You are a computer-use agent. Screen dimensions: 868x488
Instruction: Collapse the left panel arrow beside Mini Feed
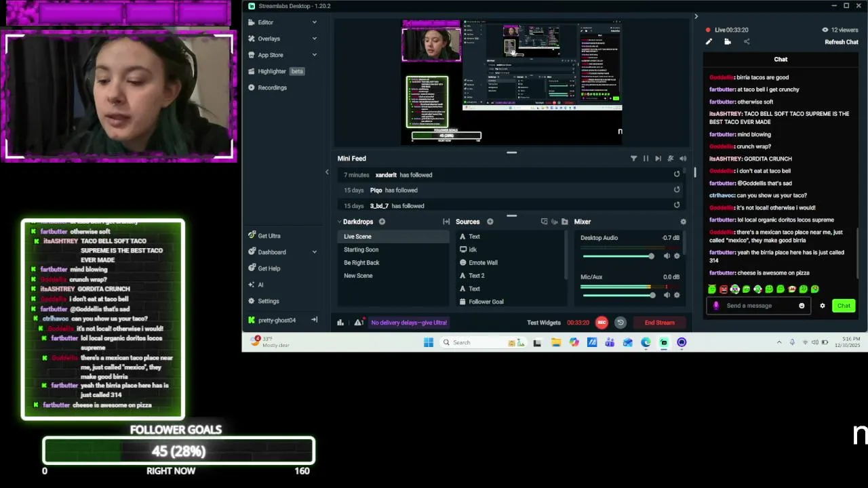tap(327, 172)
